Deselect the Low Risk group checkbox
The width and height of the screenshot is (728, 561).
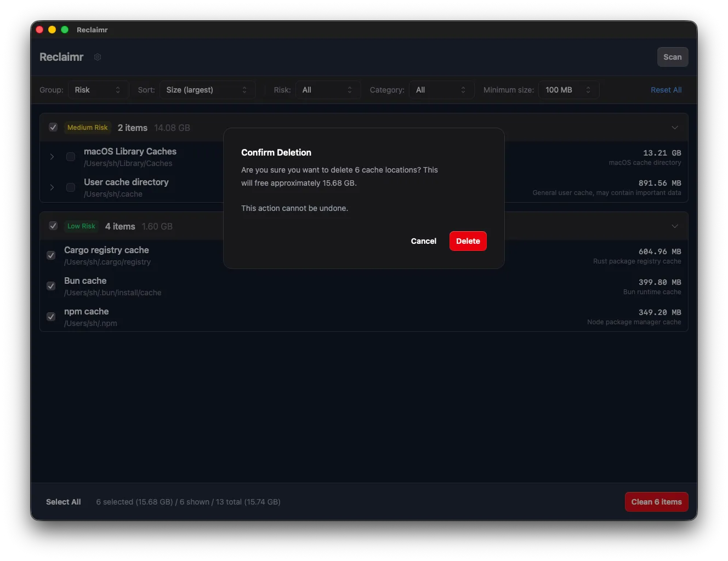(53, 226)
